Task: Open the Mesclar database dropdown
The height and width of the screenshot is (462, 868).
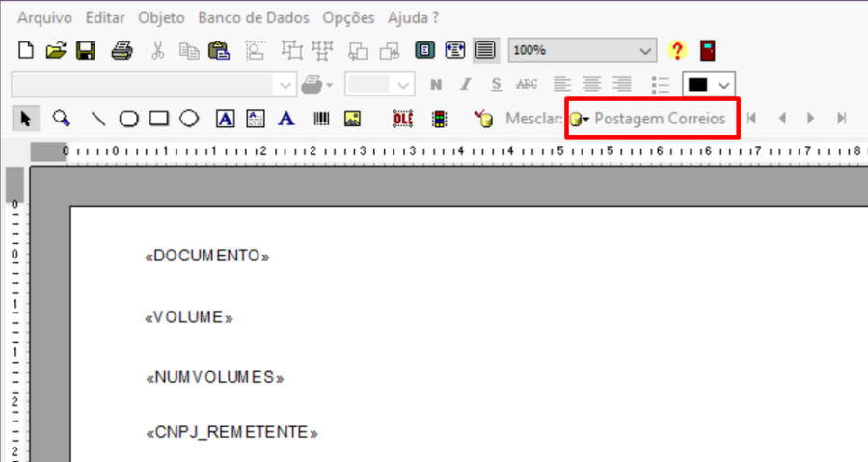Action: [x=579, y=119]
